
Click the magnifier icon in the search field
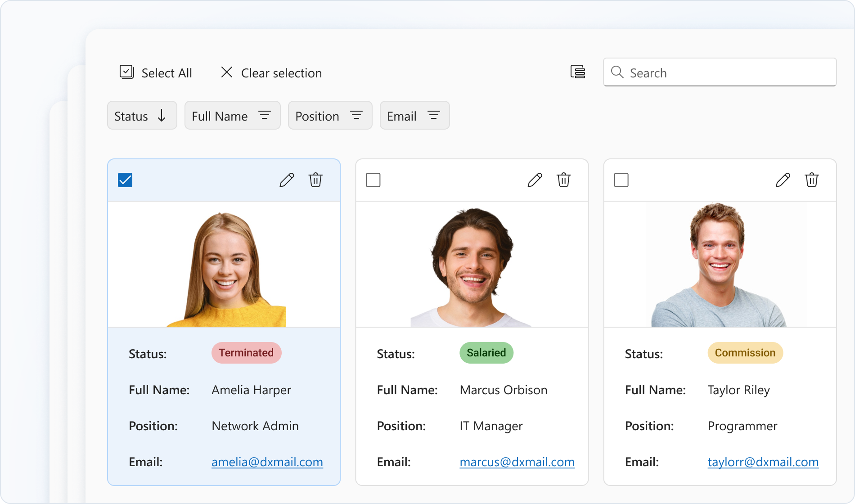[x=617, y=72]
